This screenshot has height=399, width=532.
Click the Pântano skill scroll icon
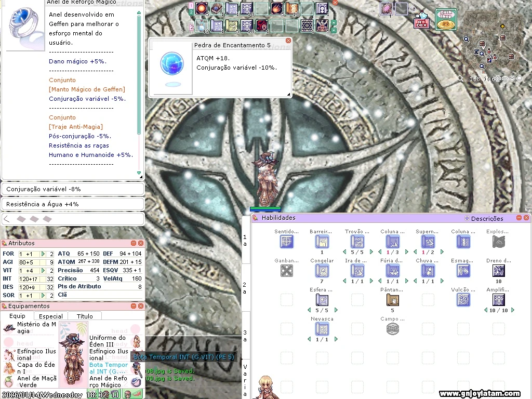coord(392,300)
